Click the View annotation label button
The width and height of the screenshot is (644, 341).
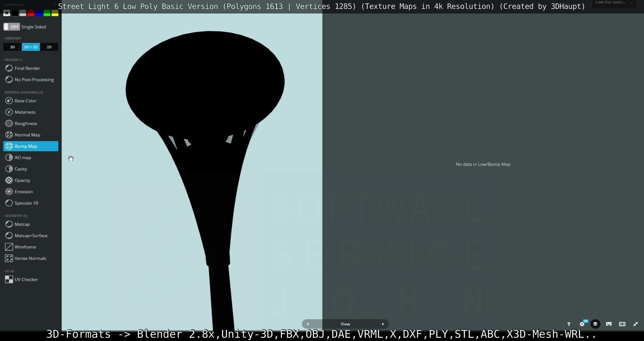pos(345,324)
